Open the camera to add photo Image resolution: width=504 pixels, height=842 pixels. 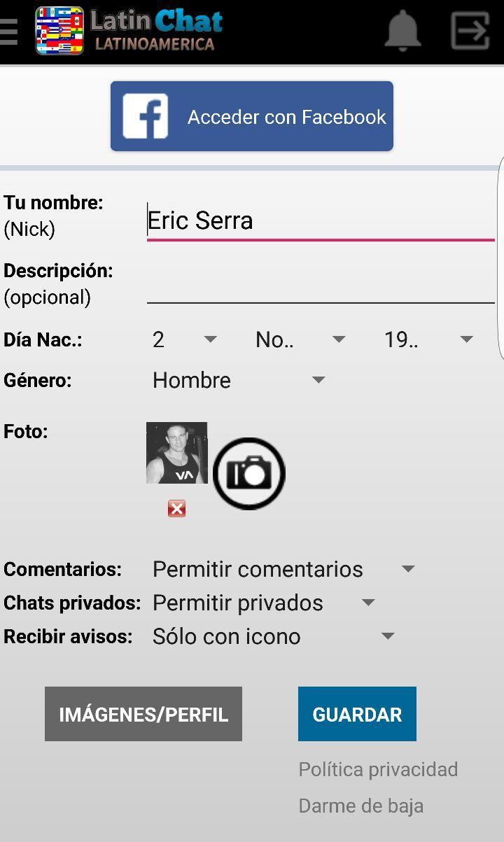[248, 473]
